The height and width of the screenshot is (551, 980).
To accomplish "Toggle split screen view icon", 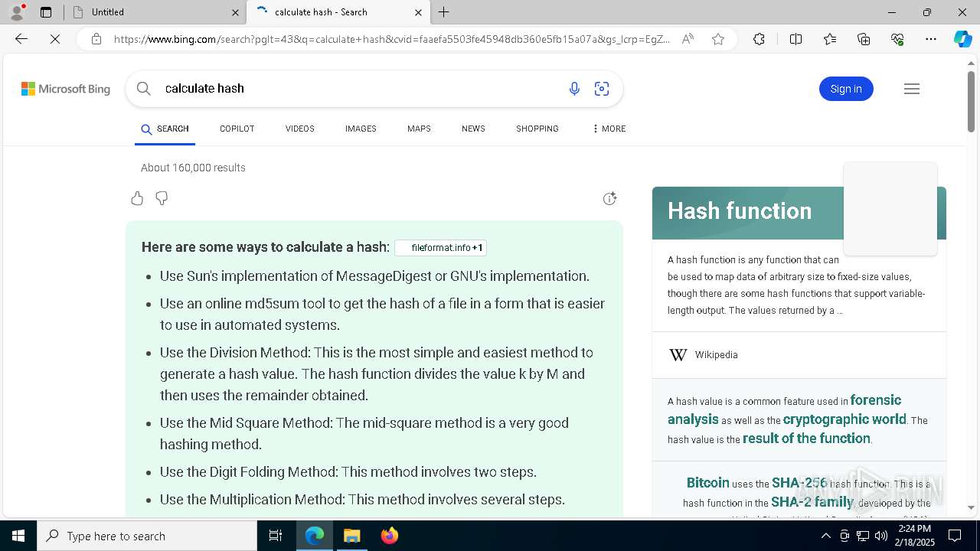I will [x=795, y=39].
